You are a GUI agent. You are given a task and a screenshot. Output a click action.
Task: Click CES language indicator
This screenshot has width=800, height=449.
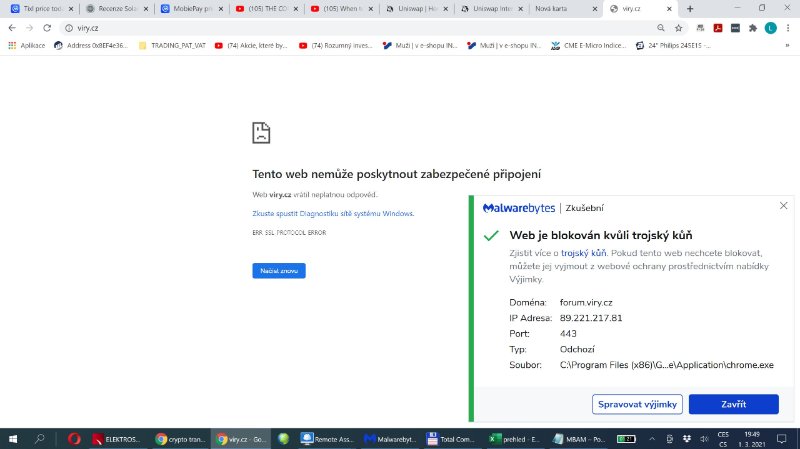[723, 439]
